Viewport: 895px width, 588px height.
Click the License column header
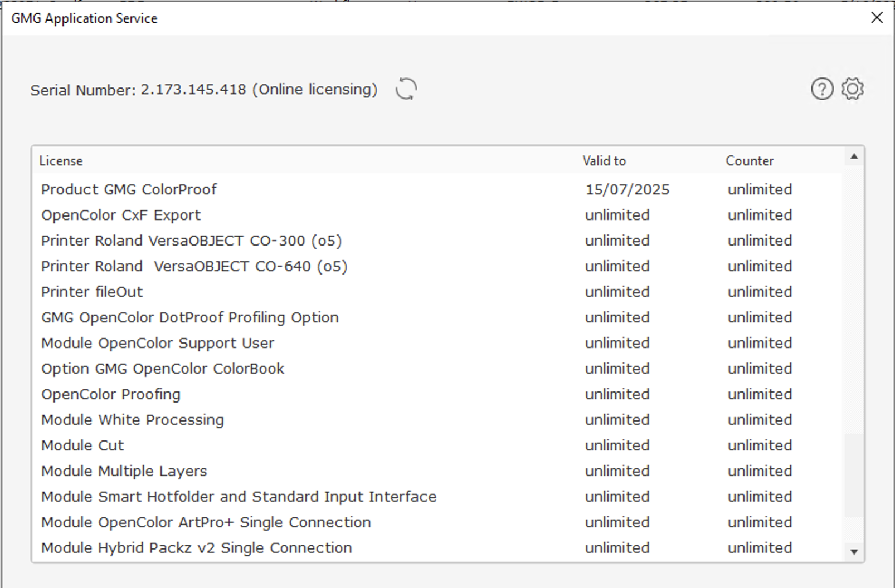[61, 161]
